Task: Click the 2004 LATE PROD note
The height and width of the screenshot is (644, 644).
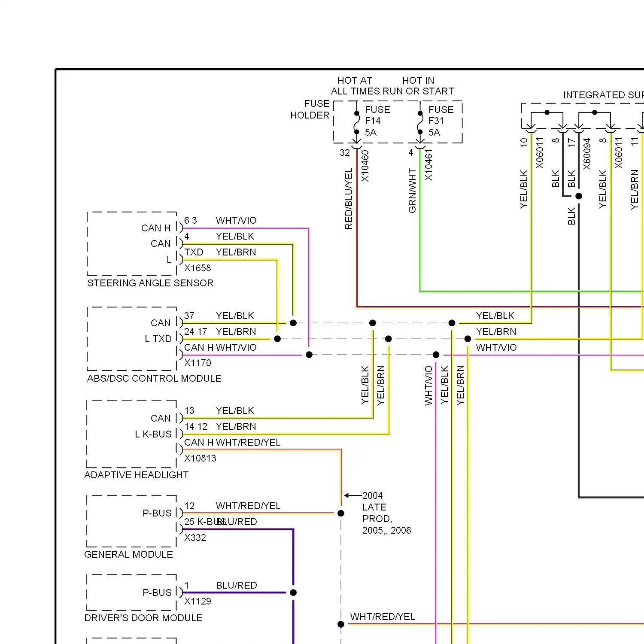Action: pyautogui.click(x=386, y=513)
